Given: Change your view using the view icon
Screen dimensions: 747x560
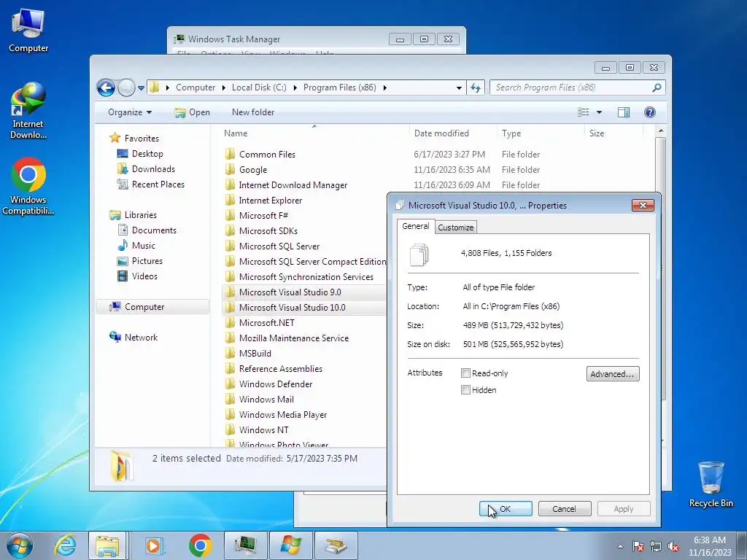Looking at the screenshot, I should click(584, 112).
